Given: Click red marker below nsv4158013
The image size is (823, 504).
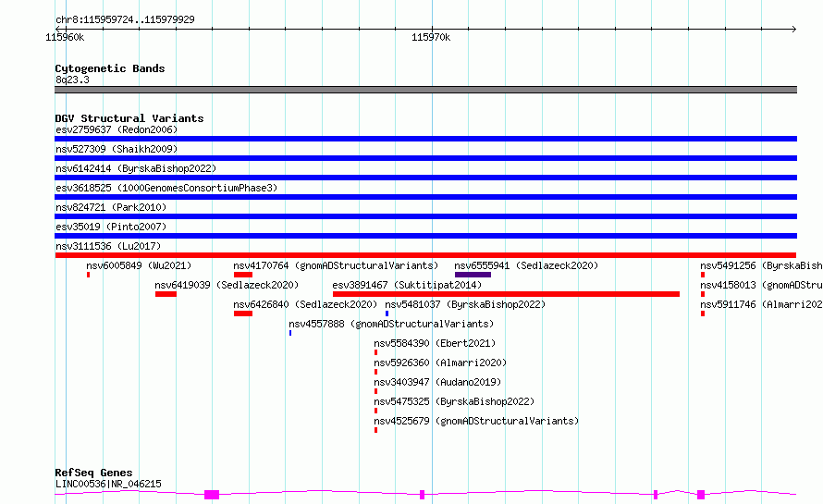Looking at the screenshot, I should tap(702, 294).
